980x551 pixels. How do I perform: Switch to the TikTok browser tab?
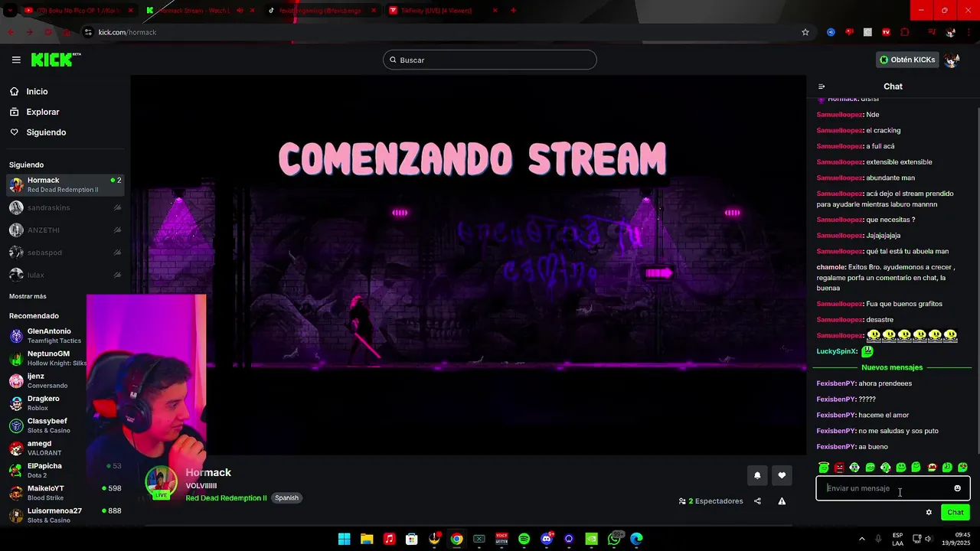(x=320, y=11)
